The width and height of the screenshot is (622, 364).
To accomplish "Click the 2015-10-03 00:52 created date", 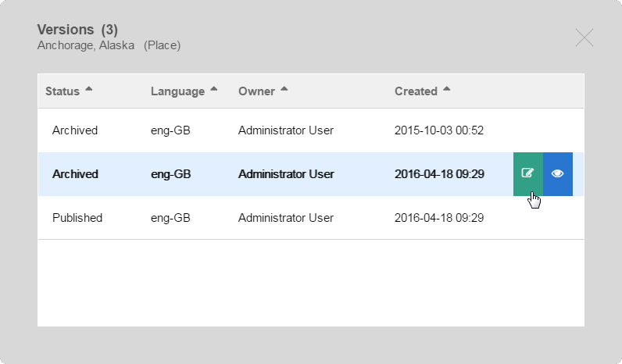I will (439, 130).
